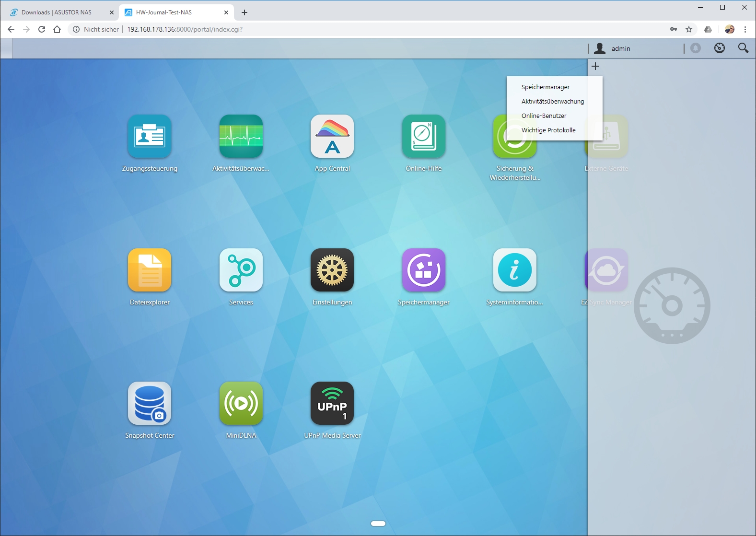The height and width of the screenshot is (536, 756).
Task: Open EZ Sync Manager app
Action: [x=606, y=270]
